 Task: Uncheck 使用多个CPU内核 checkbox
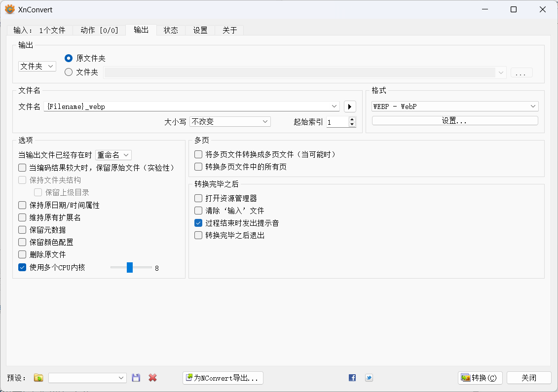[x=22, y=267]
